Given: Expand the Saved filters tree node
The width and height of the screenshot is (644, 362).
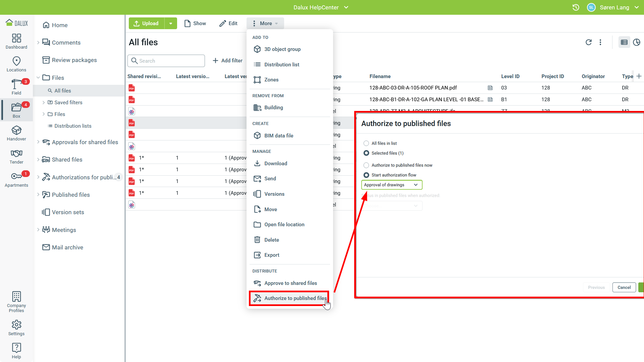Looking at the screenshot, I should click(44, 103).
